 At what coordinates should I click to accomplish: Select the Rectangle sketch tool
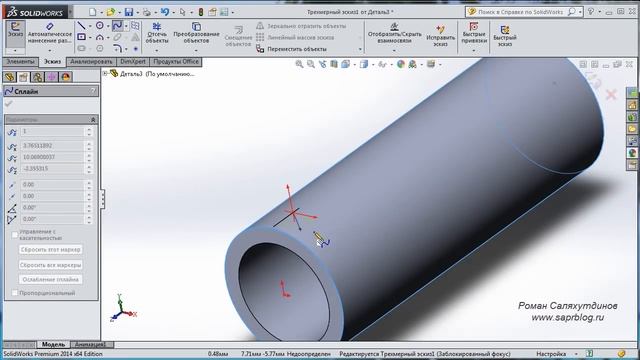point(81,37)
